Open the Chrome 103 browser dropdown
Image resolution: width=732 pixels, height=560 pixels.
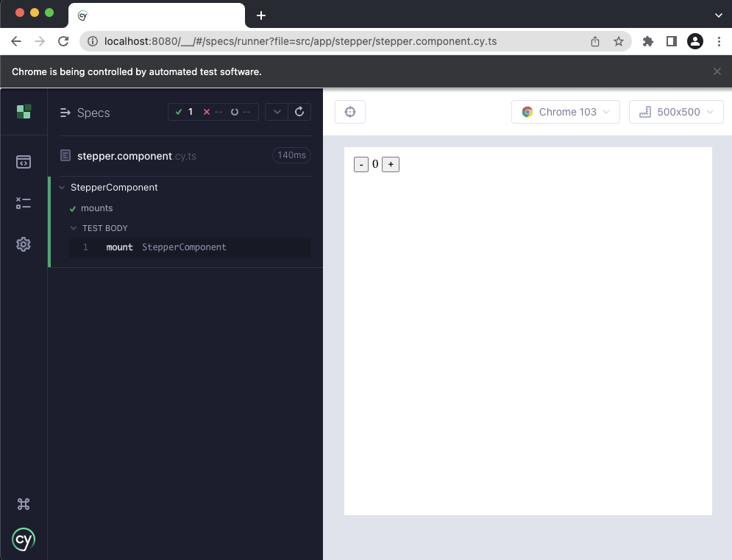pyautogui.click(x=566, y=112)
